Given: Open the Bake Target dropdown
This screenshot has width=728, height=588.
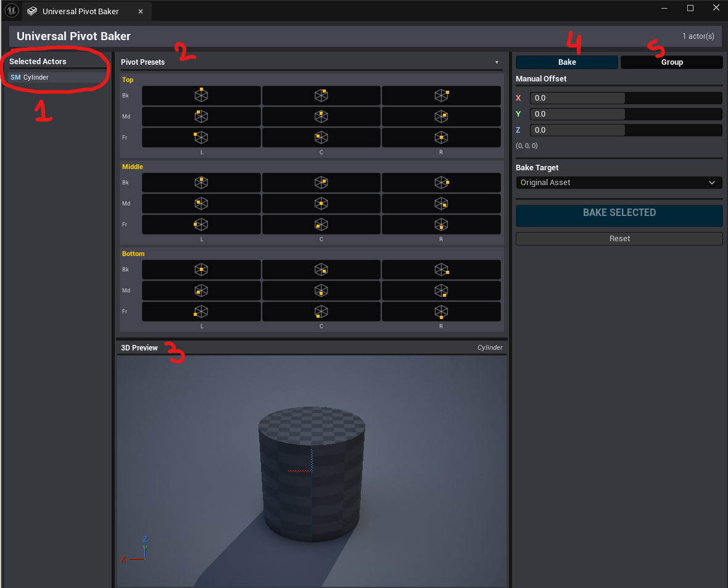Looking at the screenshot, I should coord(619,183).
